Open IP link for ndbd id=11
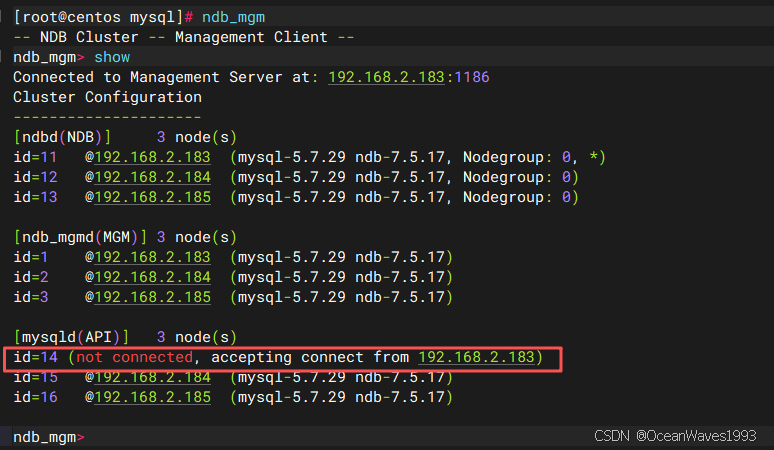 point(153,157)
